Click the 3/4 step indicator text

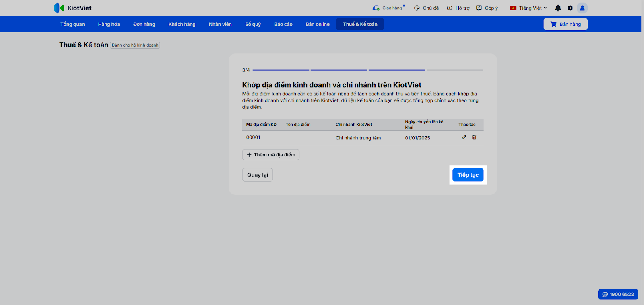246,70
